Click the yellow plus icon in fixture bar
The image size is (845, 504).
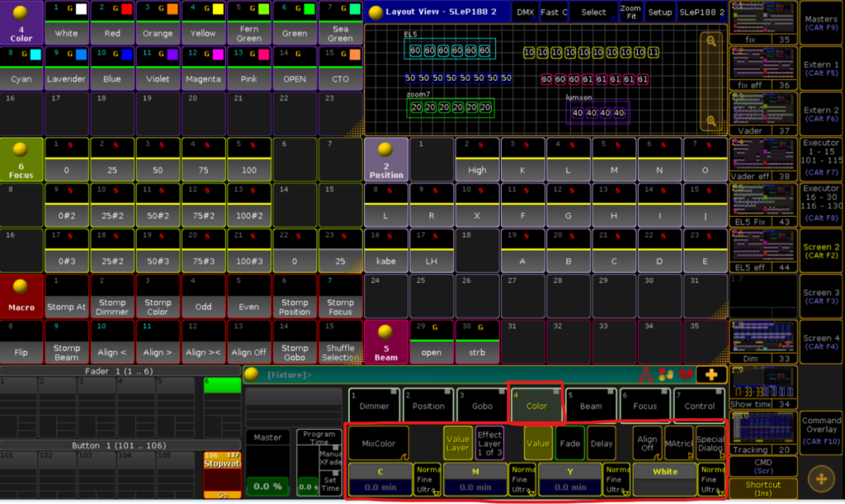pyautogui.click(x=710, y=374)
